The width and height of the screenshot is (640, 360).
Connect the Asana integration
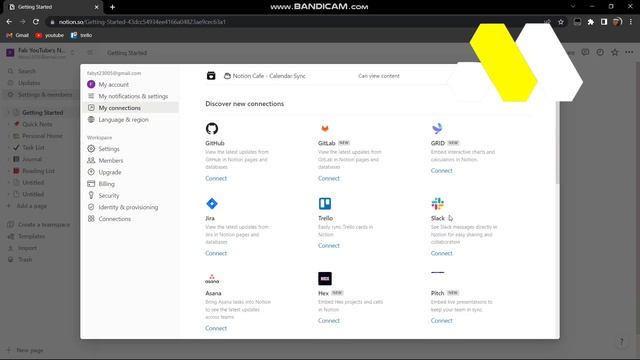(216, 328)
